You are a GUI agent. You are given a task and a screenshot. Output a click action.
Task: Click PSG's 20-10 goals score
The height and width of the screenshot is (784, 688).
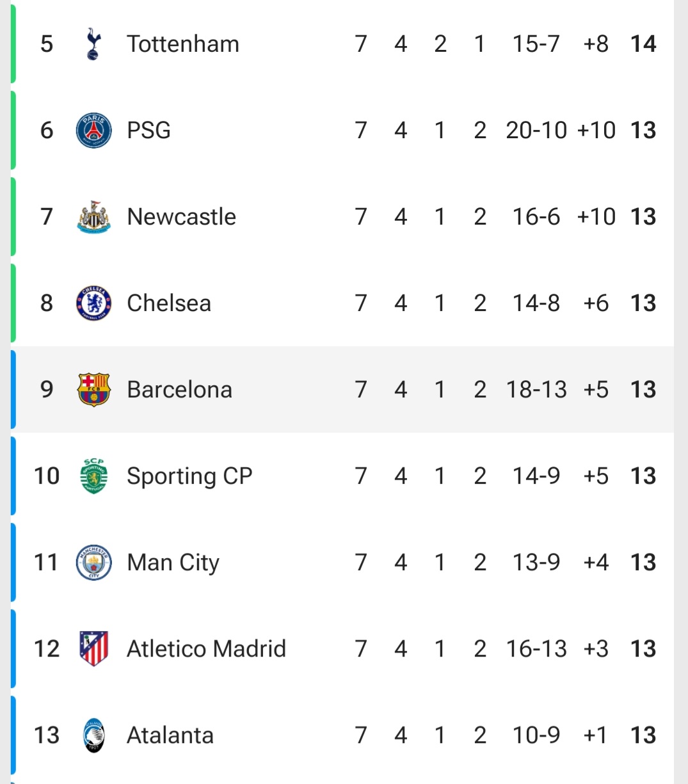(536, 131)
